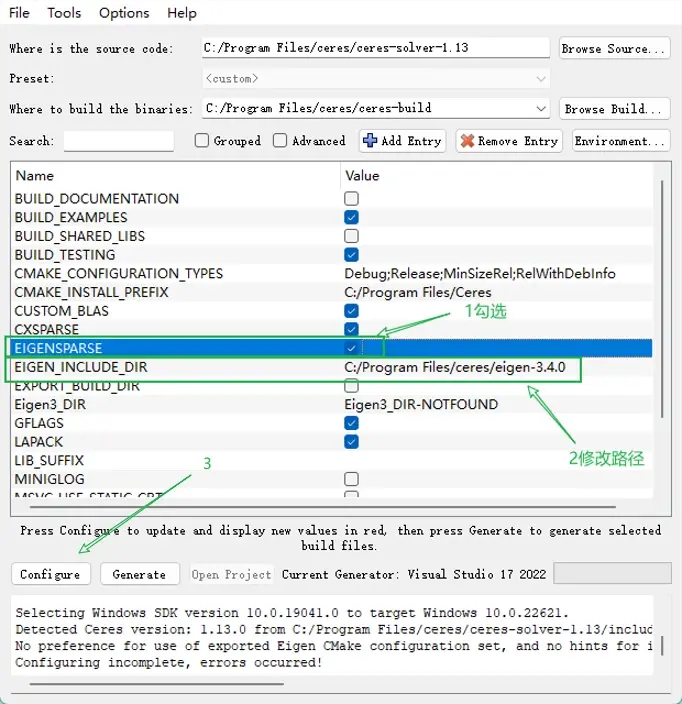Enable BUILD_DOCUMENTATION checkbox
This screenshot has height=704, width=682.
pyautogui.click(x=351, y=198)
